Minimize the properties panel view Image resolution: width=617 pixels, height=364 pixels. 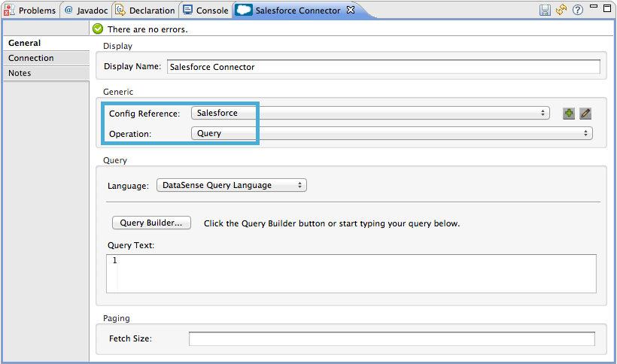pos(594,7)
